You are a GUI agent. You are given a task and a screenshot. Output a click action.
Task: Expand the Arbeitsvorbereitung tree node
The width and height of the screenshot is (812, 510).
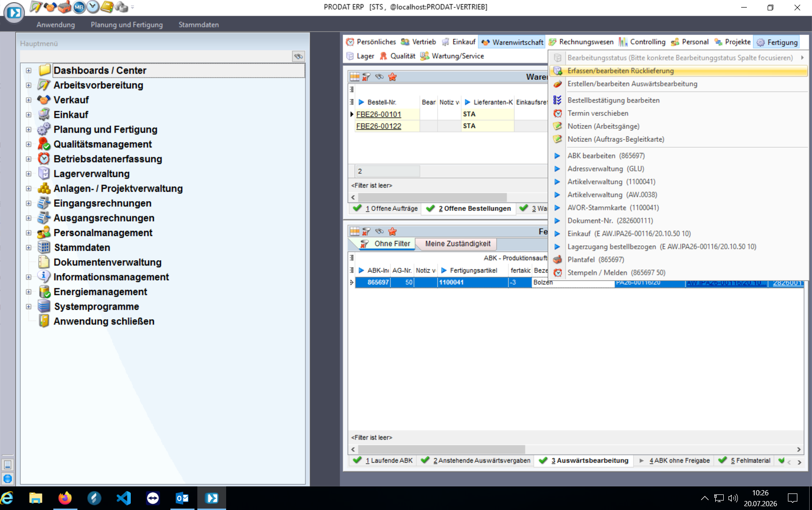click(x=29, y=85)
